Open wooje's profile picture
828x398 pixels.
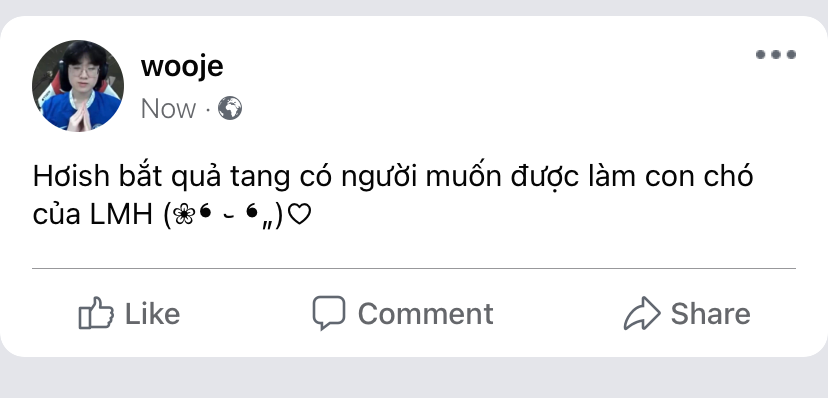[78, 86]
